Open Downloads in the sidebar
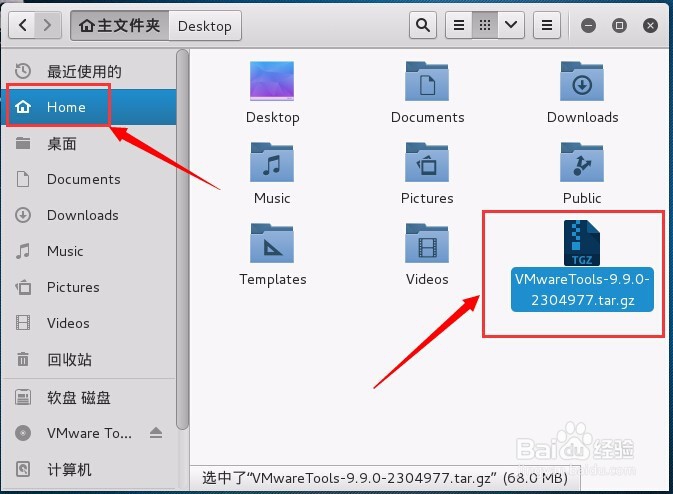The height and width of the screenshot is (494, 673). coord(90,215)
